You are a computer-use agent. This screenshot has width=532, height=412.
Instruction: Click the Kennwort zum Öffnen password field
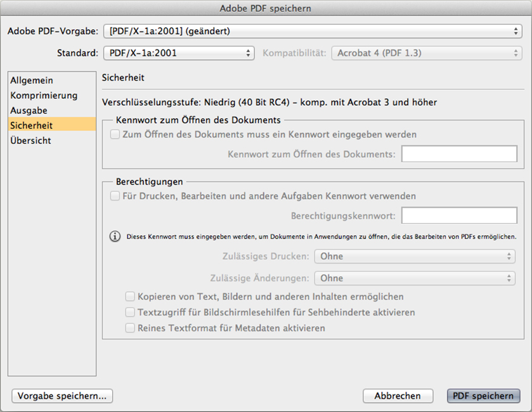pyautogui.click(x=459, y=154)
